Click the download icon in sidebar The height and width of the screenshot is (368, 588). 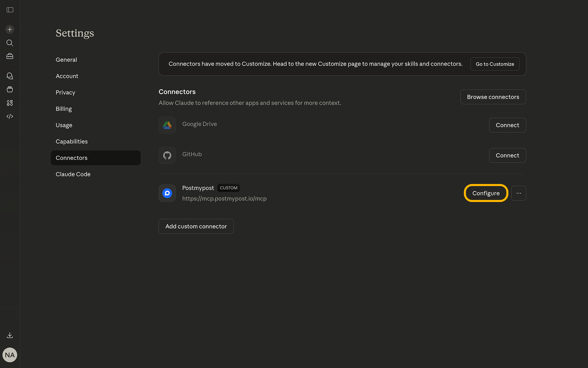coord(10,335)
